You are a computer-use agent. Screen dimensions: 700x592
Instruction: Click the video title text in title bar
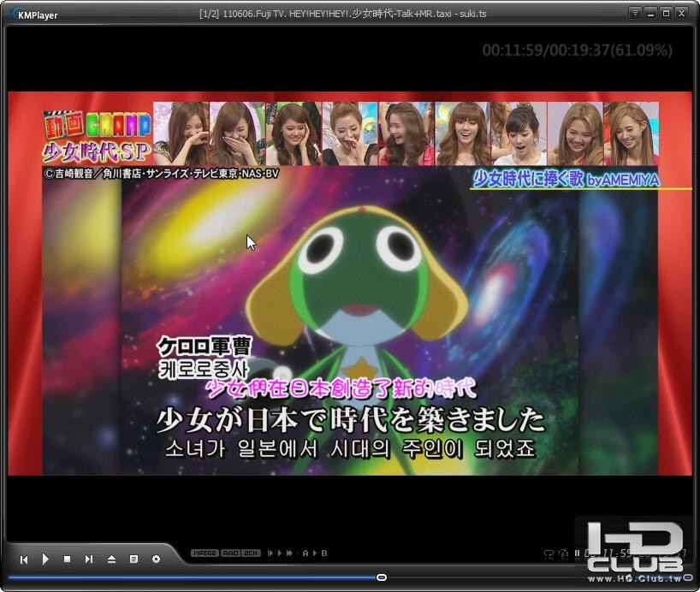coord(342,14)
